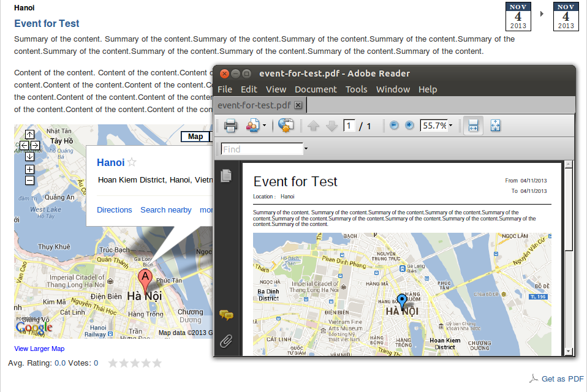
Task: Click the Find text box
Action: click(262, 149)
